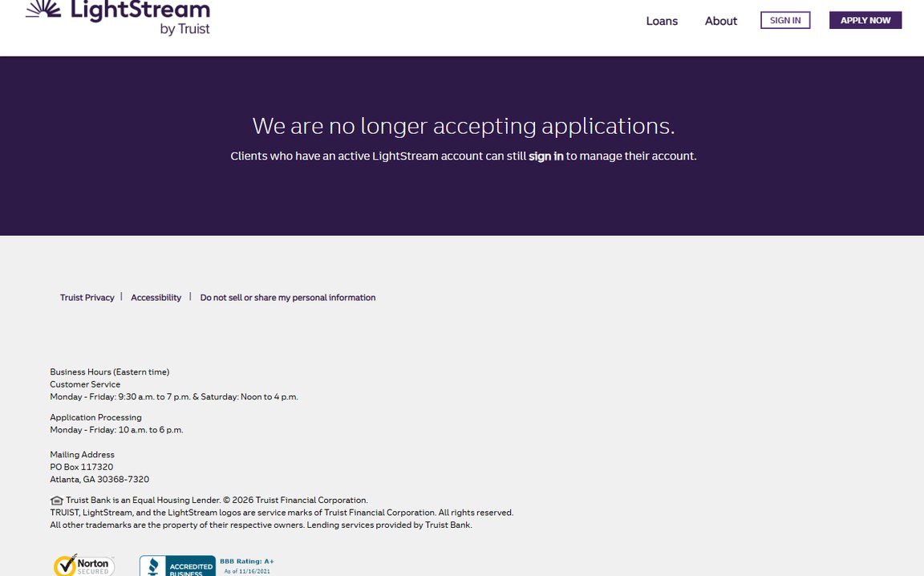Click the 'We are no longer accepting applications.' heading
The width and height of the screenshot is (924, 576).
click(463, 126)
